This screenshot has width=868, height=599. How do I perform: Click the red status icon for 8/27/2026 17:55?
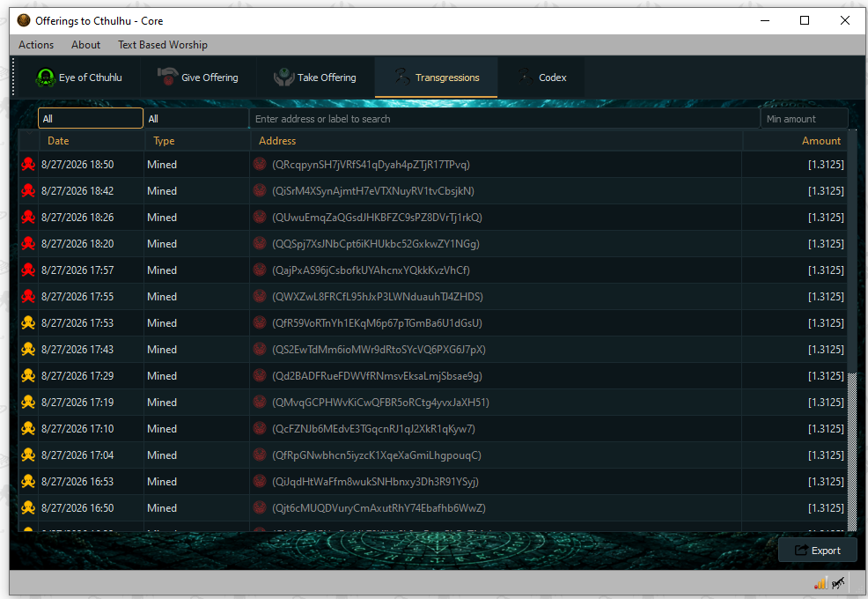click(28, 297)
